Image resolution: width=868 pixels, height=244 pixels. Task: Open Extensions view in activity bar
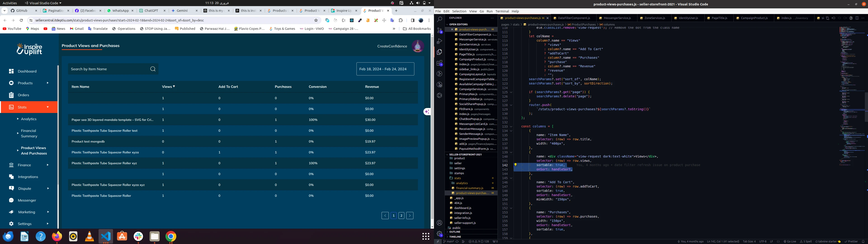[x=439, y=63]
